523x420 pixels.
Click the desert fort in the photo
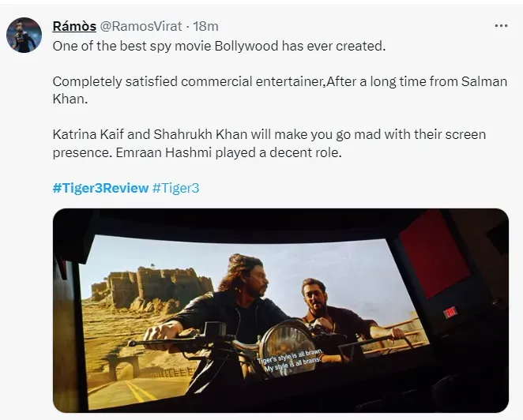pos(152,287)
